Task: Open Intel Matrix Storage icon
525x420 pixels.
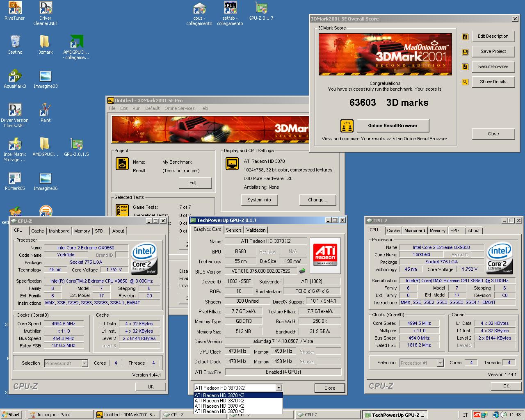Action: tap(15, 144)
